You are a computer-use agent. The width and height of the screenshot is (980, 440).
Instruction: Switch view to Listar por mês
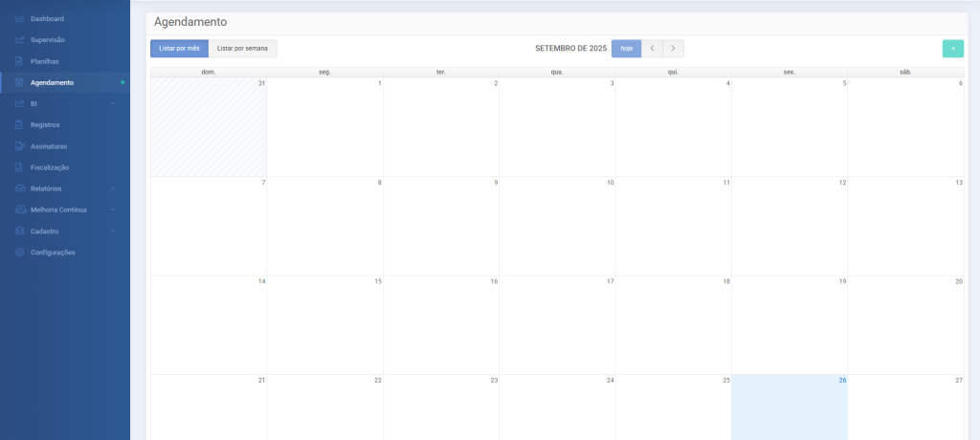coord(179,49)
